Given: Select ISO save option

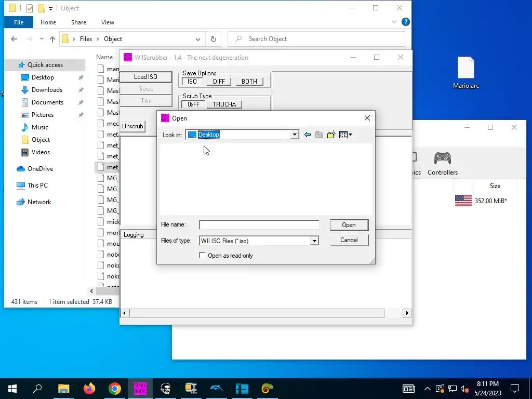Looking at the screenshot, I should coord(192,82).
